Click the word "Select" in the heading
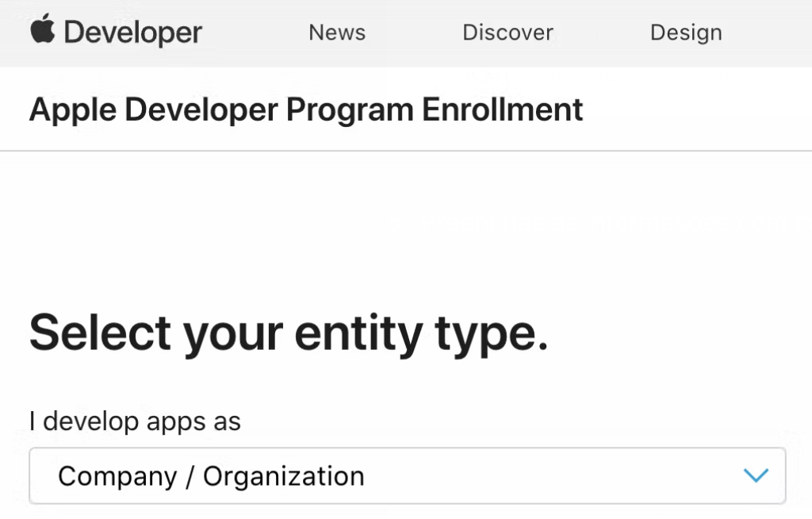Screen dimensions: 812x519 click(100, 333)
